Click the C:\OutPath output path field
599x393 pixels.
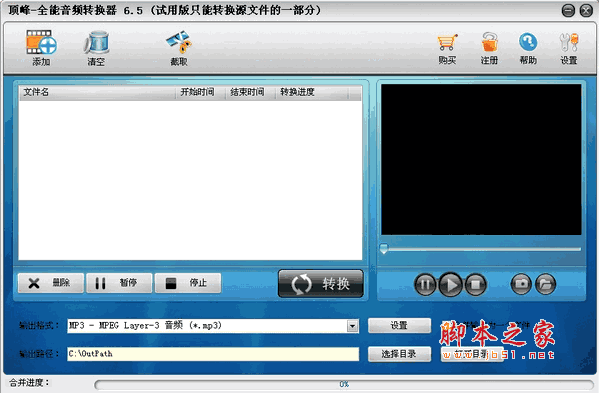(213, 354)
